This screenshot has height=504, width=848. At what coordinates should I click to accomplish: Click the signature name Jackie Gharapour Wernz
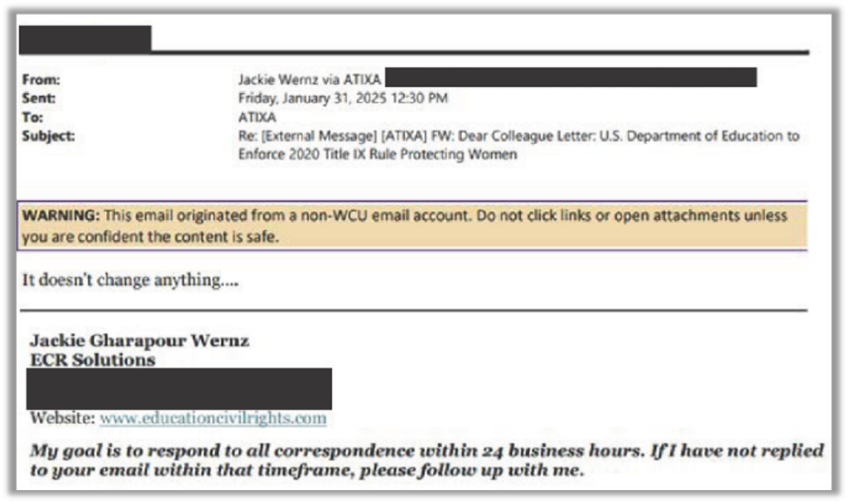(x=139, y=341)
